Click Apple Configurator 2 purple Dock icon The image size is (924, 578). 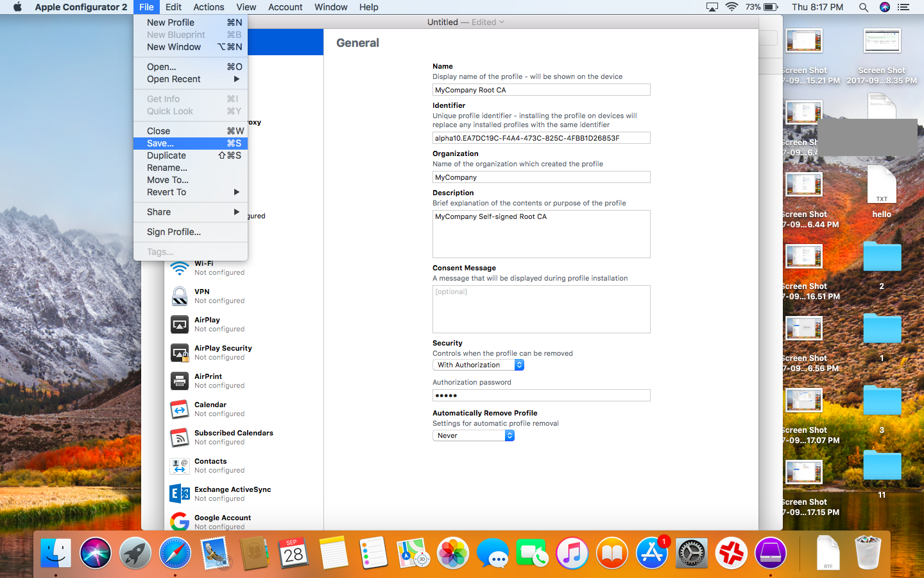tap(771, 553)
